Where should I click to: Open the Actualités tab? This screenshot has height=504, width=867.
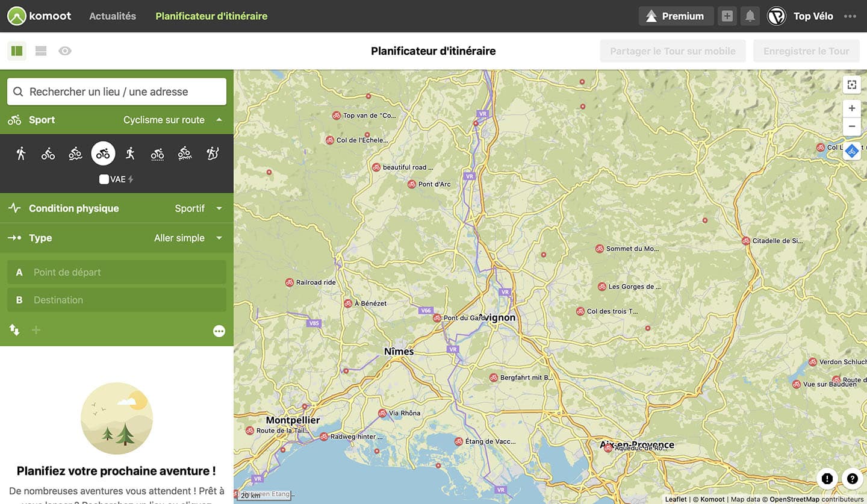click(x=113, y=16)
